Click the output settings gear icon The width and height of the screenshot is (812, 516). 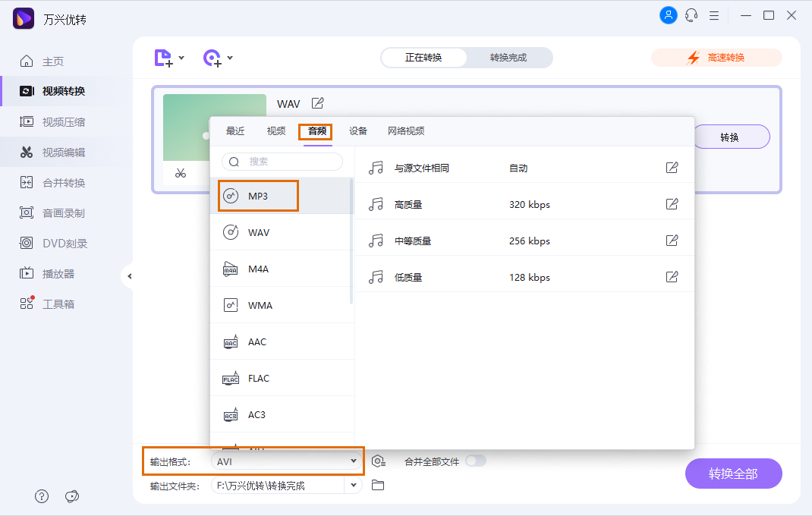(379, 461)
